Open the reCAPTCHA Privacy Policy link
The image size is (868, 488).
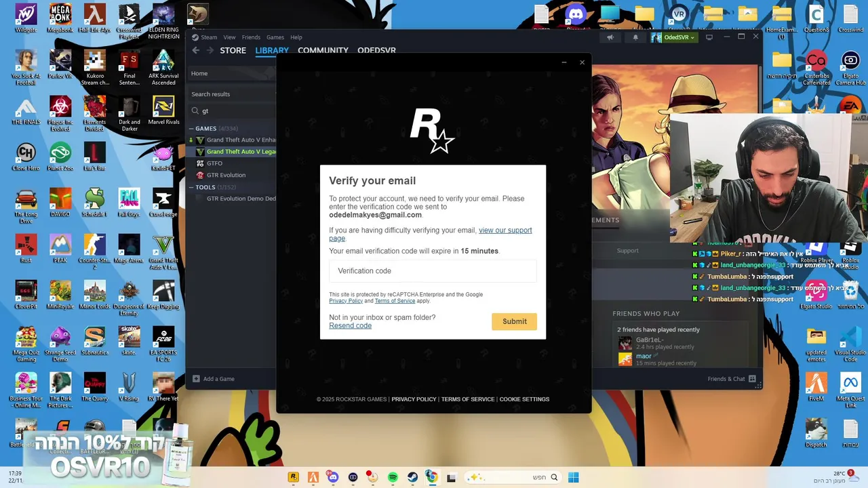click(x=346, y=301)
